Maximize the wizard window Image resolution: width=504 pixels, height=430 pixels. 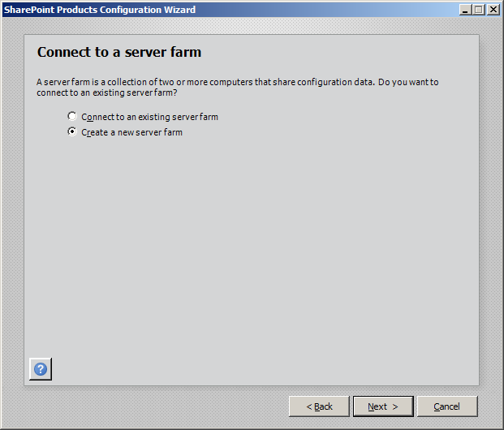(x=478, y=10)
